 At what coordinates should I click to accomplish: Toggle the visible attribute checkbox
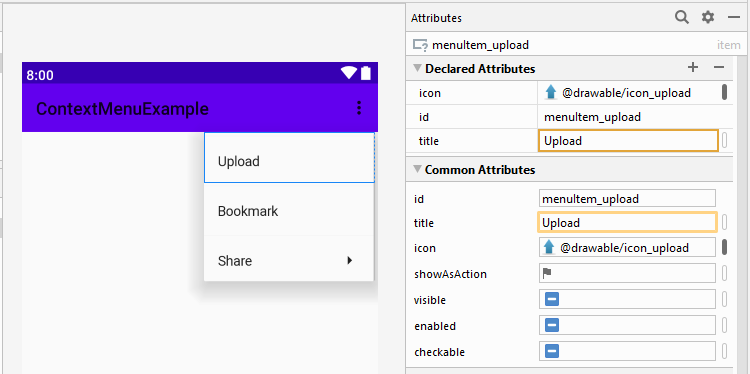(551, 300)
